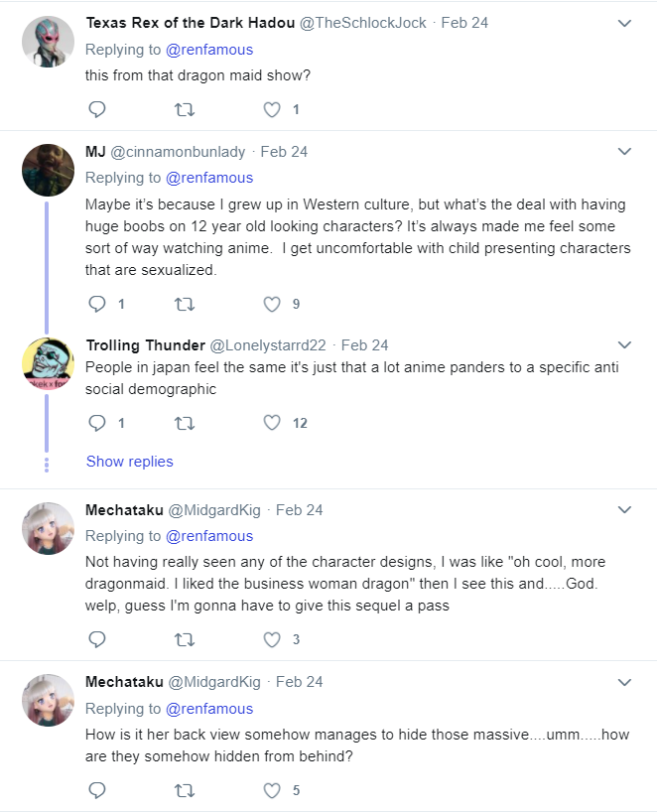Open the options chevron on MJ's tweet
Screen dimensions: 657x812
pos(625,151)
